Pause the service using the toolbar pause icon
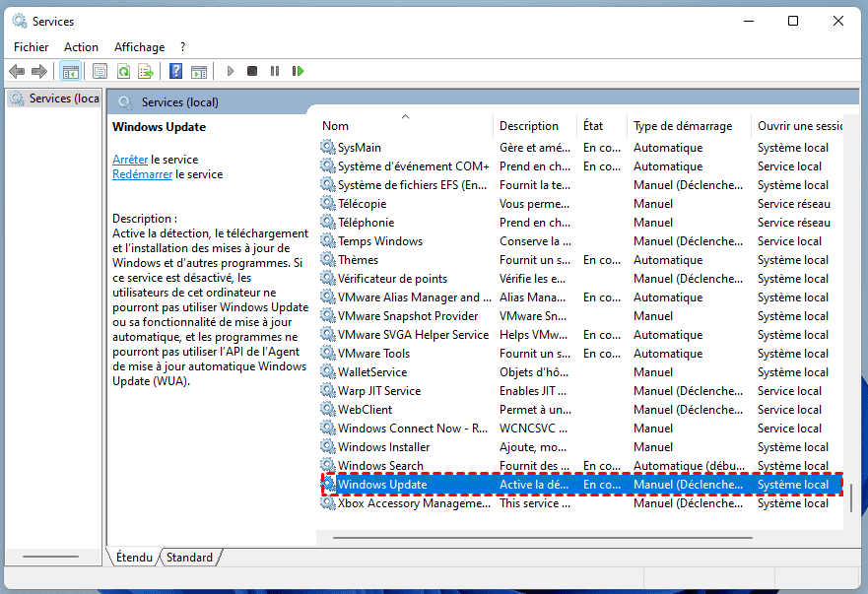868x594 pixels. [x=274, y=71]
